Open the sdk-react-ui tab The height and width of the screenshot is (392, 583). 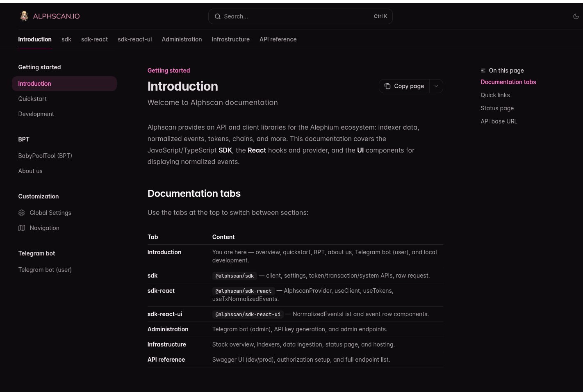point(134,39)
